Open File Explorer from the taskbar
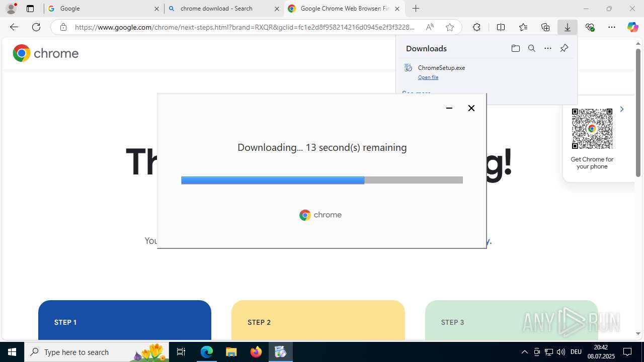Viewport: 644px width, 362px height. [x=231, y=352]
